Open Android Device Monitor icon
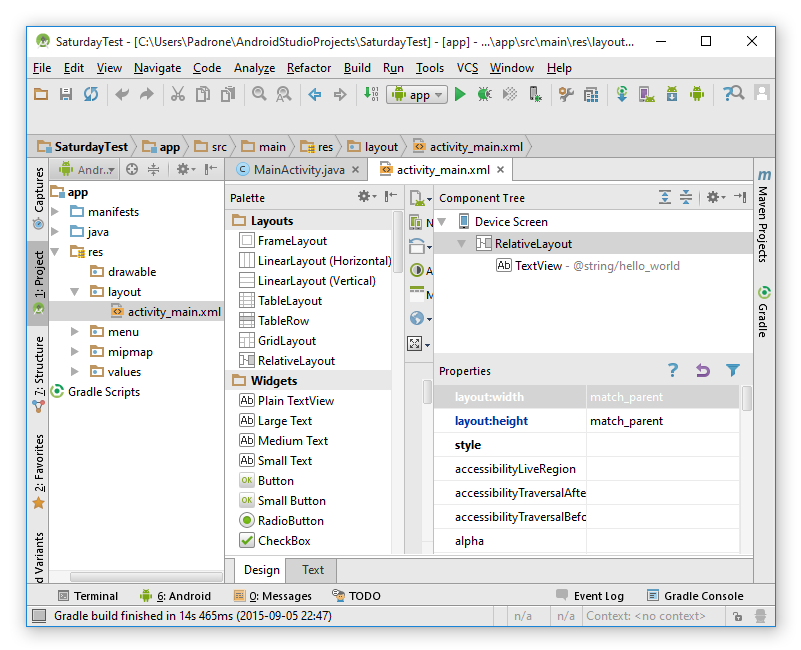This screenshot has height=650, width=801. click(697, 94)
